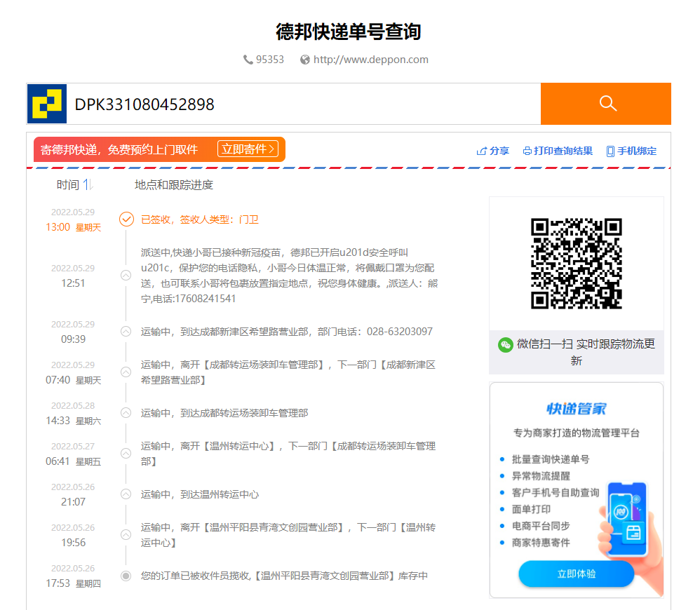Viewport: 700px width, 610px height.
Task: Click the 13:00 星期天 timestamp
Action: [73, 227]
